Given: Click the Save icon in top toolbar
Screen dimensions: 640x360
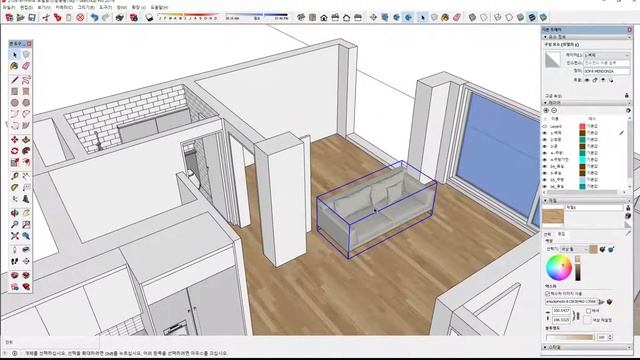Looking at the screenshot, I should 32,17.
